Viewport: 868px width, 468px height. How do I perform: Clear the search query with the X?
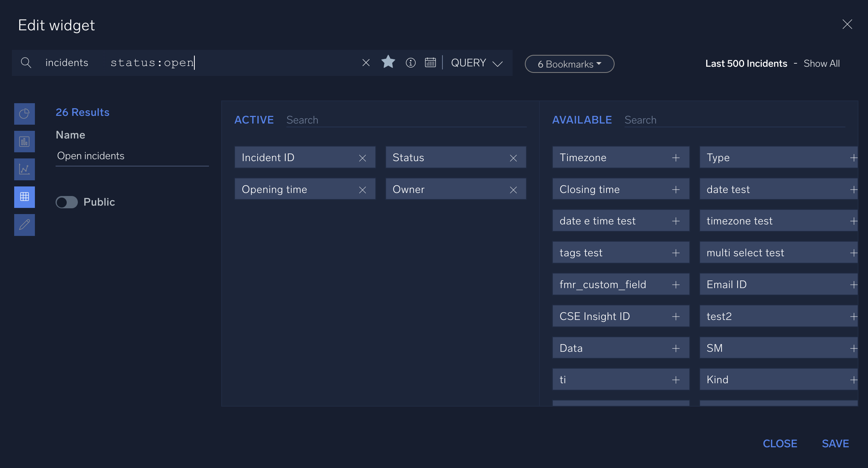pyautogui.click(x=366, y=63)
